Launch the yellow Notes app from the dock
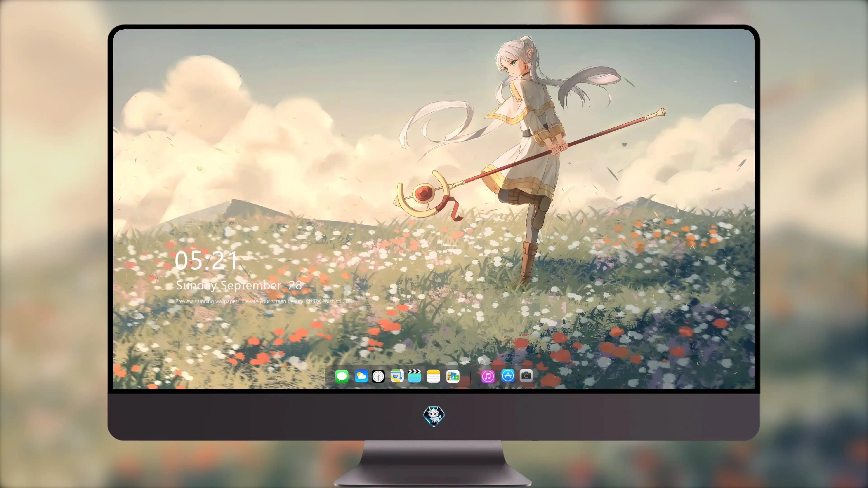Image resolution: width=868 pixels, height=488 pixels. [433, 376]
